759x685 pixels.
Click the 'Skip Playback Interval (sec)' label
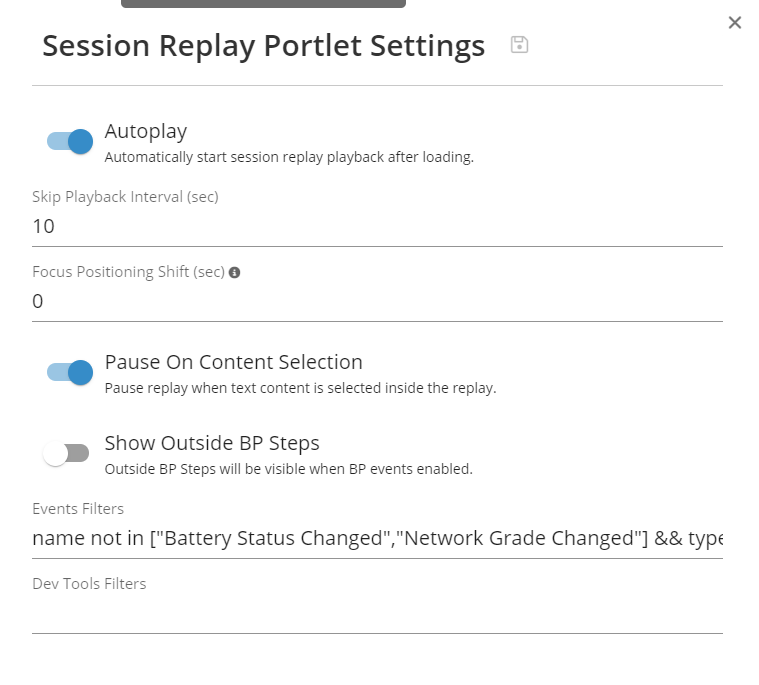tap(125, 197)
